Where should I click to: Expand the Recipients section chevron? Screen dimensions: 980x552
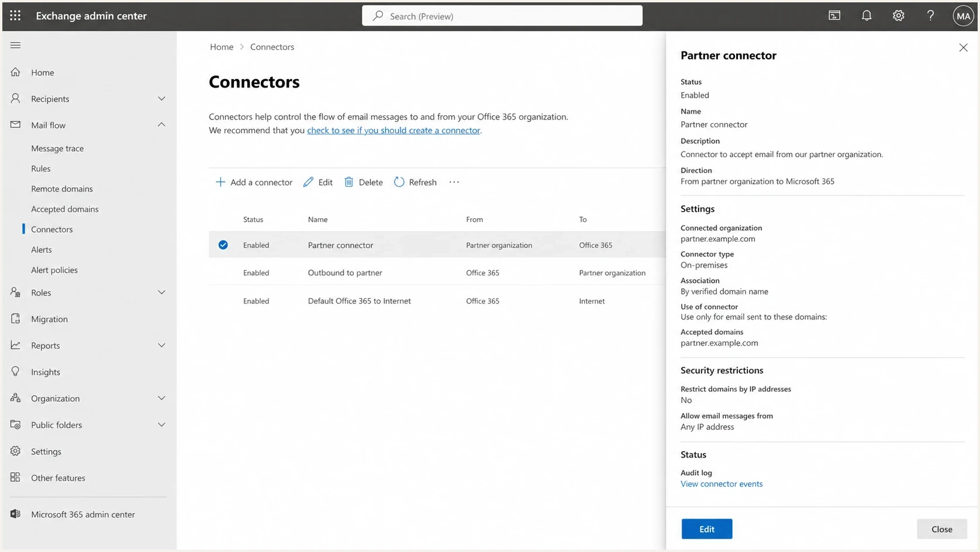click(162, 99)
